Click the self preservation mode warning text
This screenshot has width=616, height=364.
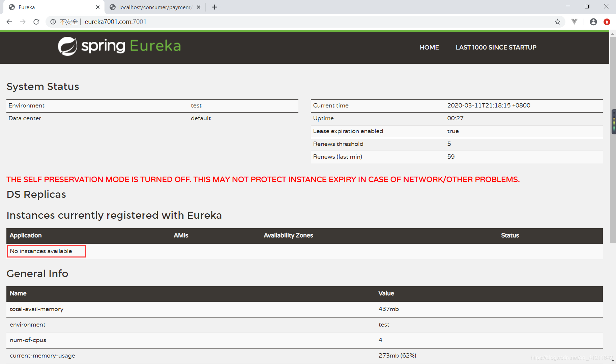(x=263, y=180)
